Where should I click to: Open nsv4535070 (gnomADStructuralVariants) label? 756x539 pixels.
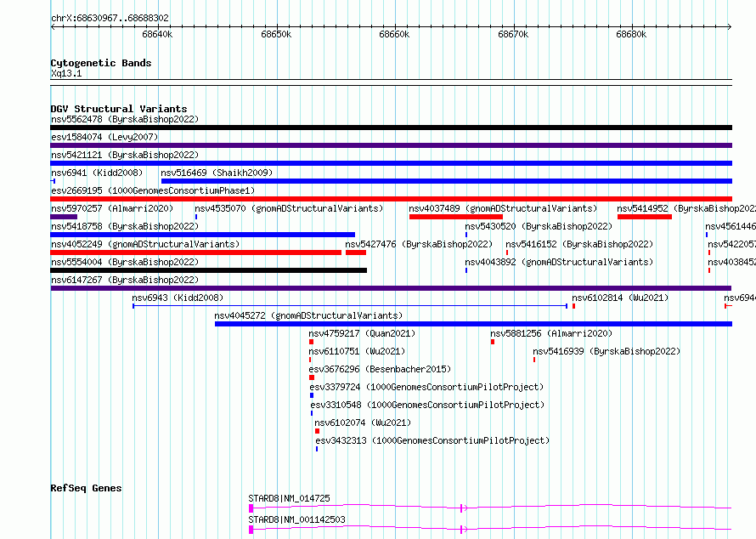coord(289,208)
